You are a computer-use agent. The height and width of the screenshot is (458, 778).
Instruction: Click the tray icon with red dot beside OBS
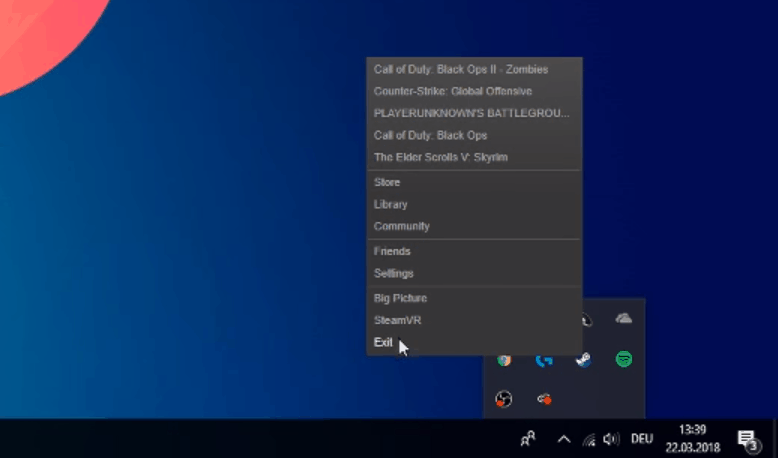544,399
